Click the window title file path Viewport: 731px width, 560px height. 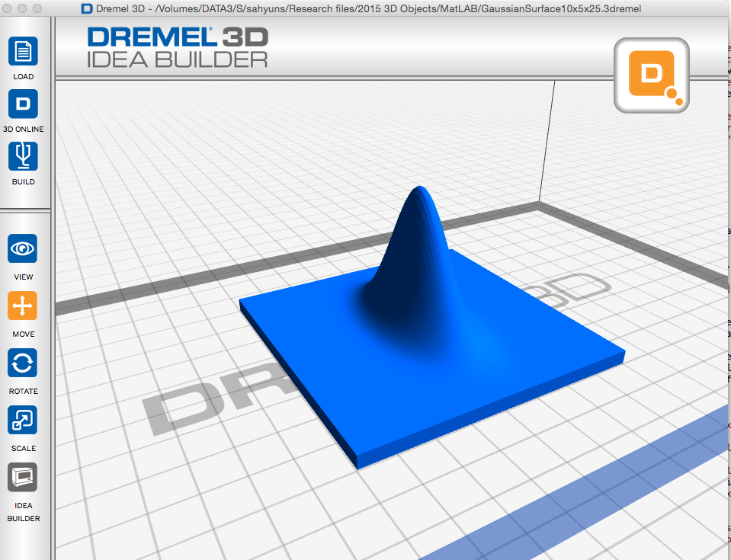click(398, 9)
